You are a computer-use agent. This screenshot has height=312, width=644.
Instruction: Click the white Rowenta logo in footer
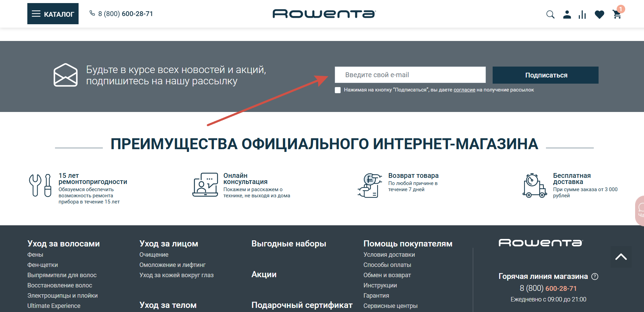(x=541, y=243)
